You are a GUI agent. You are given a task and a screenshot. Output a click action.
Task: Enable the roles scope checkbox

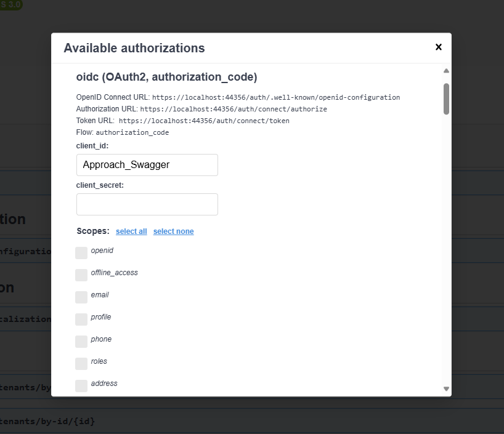click(x=81, y=364)
